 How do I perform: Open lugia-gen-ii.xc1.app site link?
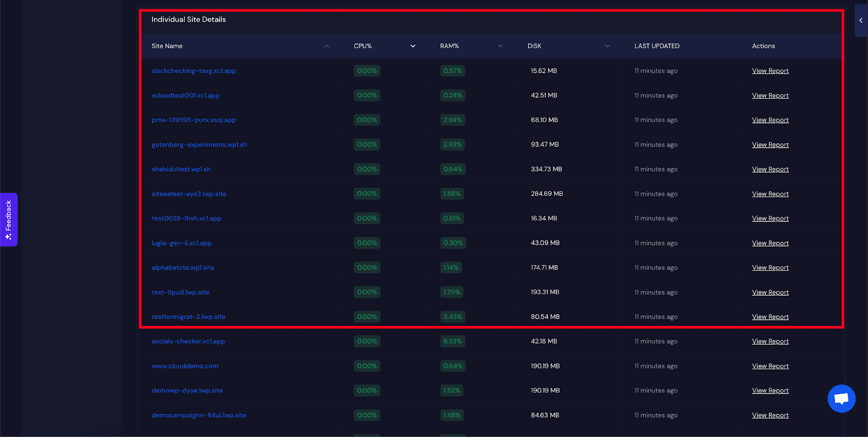182,243
